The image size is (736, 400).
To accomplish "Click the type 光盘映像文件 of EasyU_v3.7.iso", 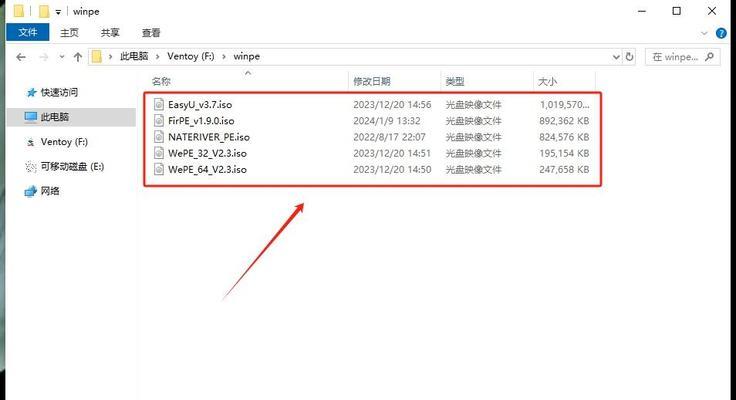I will [473, 105].
